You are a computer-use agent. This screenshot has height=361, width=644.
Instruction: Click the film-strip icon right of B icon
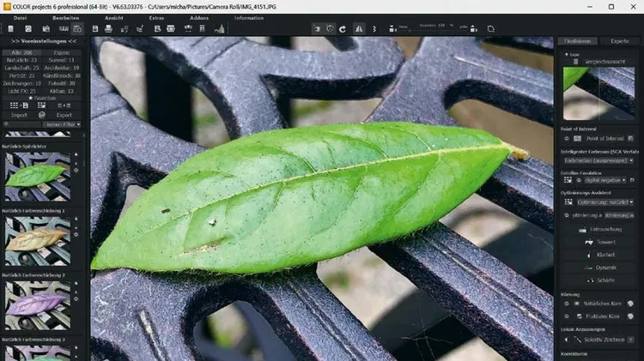[x=171, y=28]
